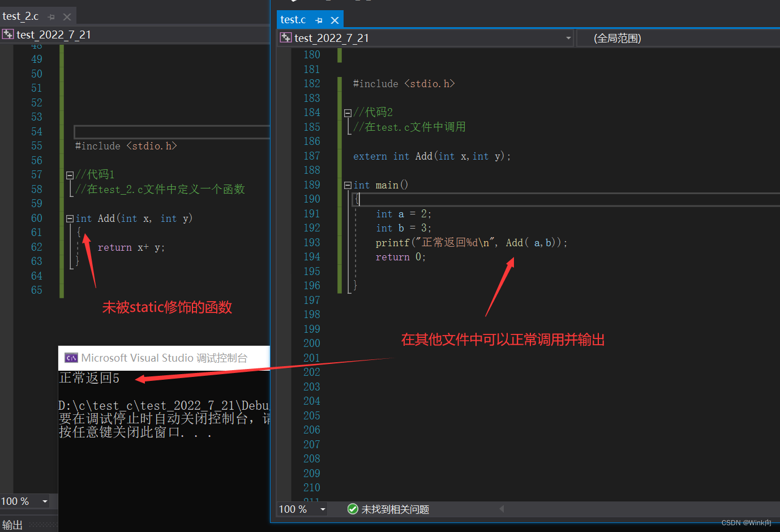The image size is (780, 532).
Task: Switch to the test_2.c tab
Action: click(x=20, y=16)
